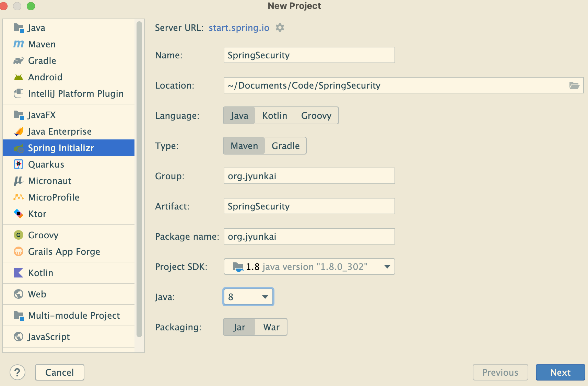Open server URL settings gear

(280, 27)
